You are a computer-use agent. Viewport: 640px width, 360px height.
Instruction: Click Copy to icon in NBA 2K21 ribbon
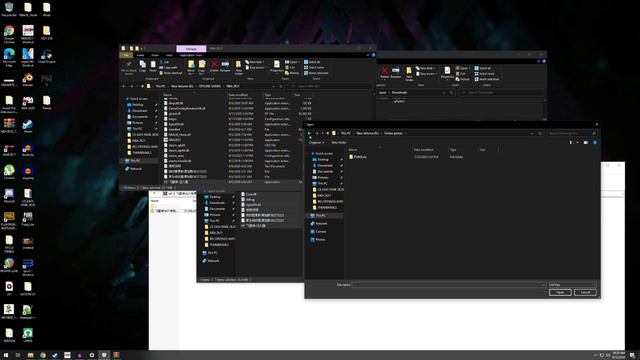(202, 64)
